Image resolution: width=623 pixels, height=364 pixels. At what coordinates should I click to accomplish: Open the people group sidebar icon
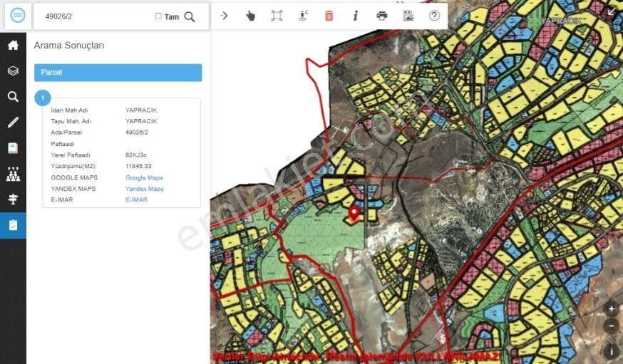[x=13, y=174]
